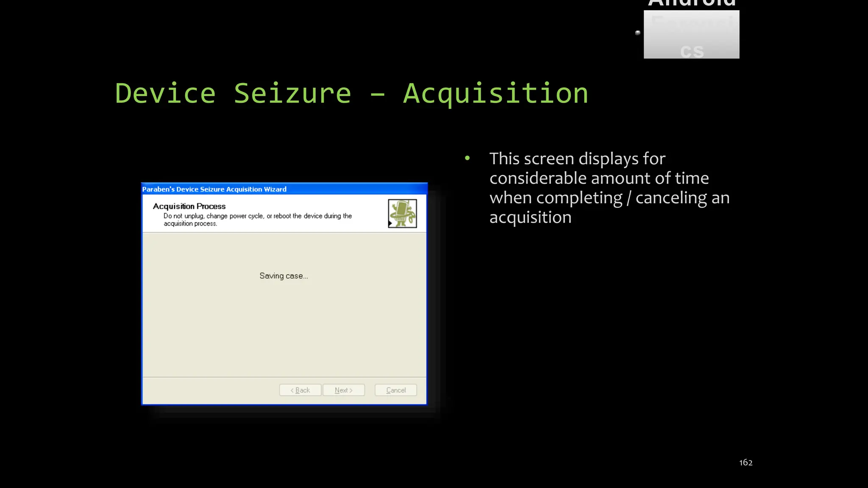Click the 'cs' text inside gray box

692,51
